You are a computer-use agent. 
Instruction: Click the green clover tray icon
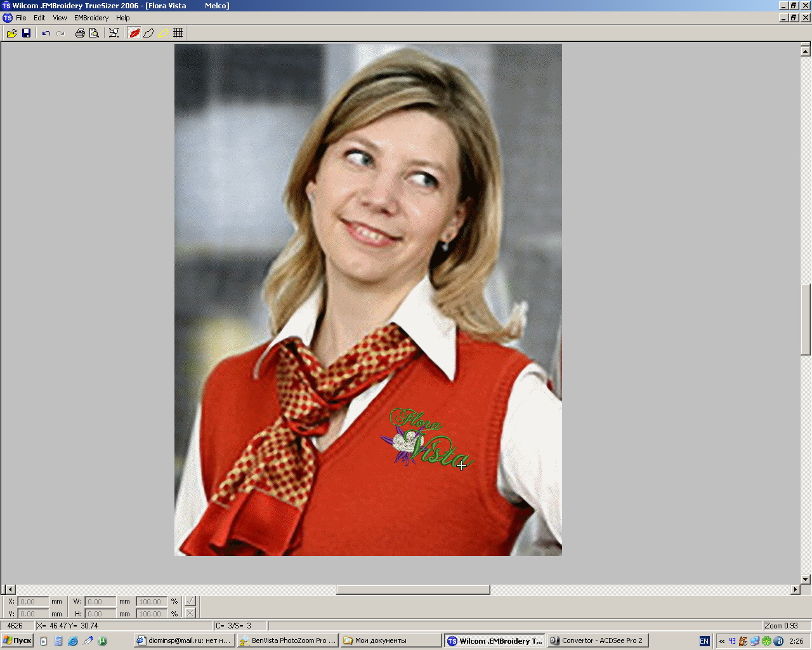pyautogui.click(x=766, y=641)
